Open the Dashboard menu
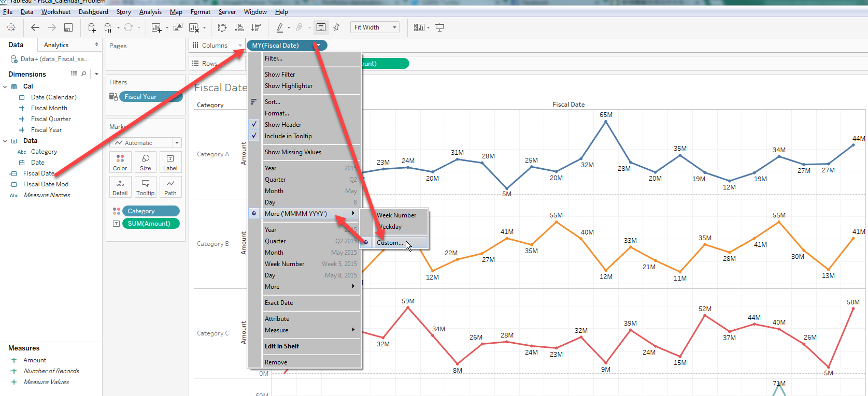This screenshot has height=396, width=868. (93, 12)
